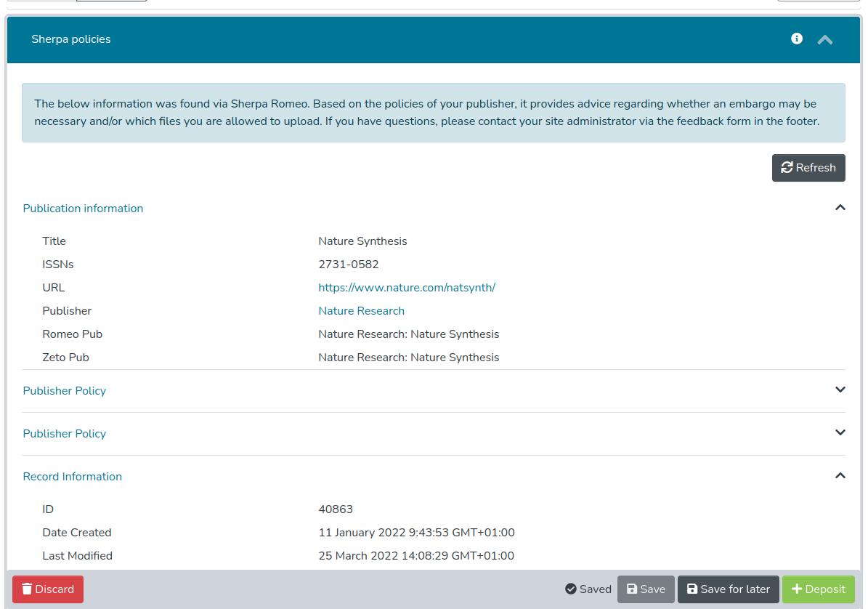Screen dimensions: 868x609
Task: Collapse Record Information using its chevron arrow
Action: click(x=840, y=476)
